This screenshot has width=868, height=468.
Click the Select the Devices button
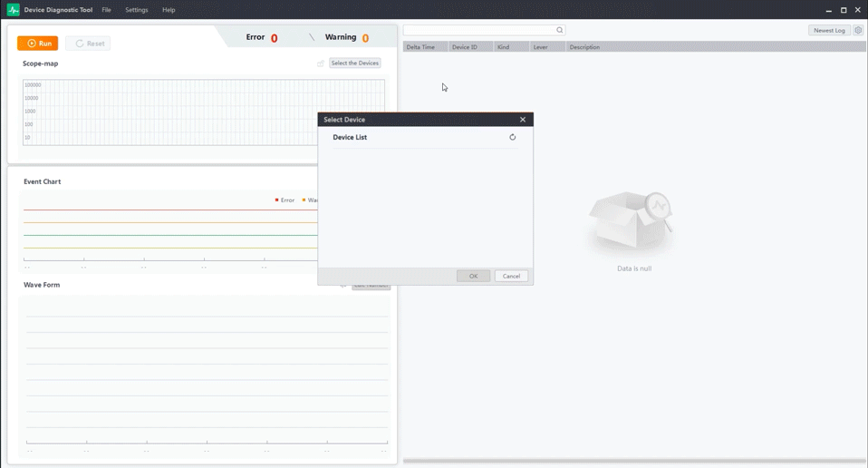(354, 63)
